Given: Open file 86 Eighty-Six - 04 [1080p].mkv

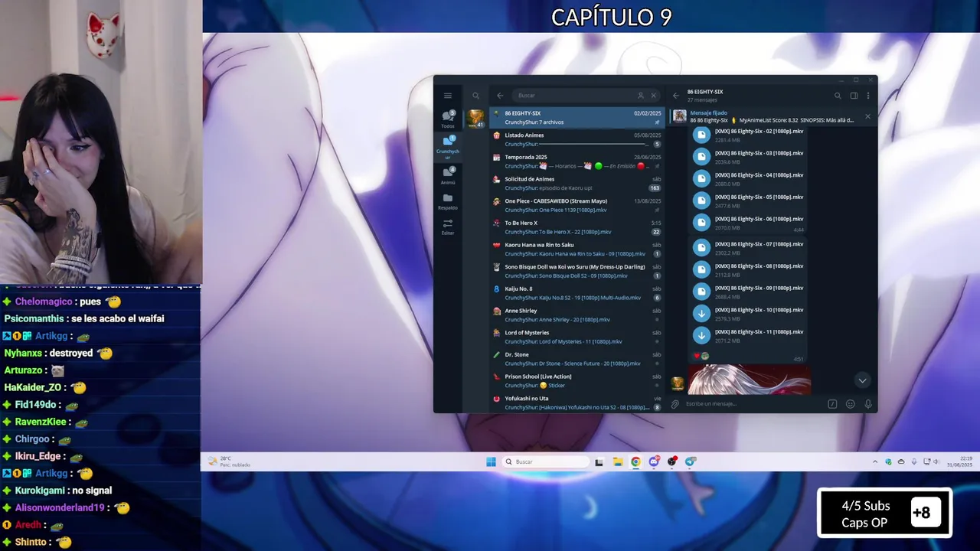Looking at the screenshot, I should coord(749,179).
